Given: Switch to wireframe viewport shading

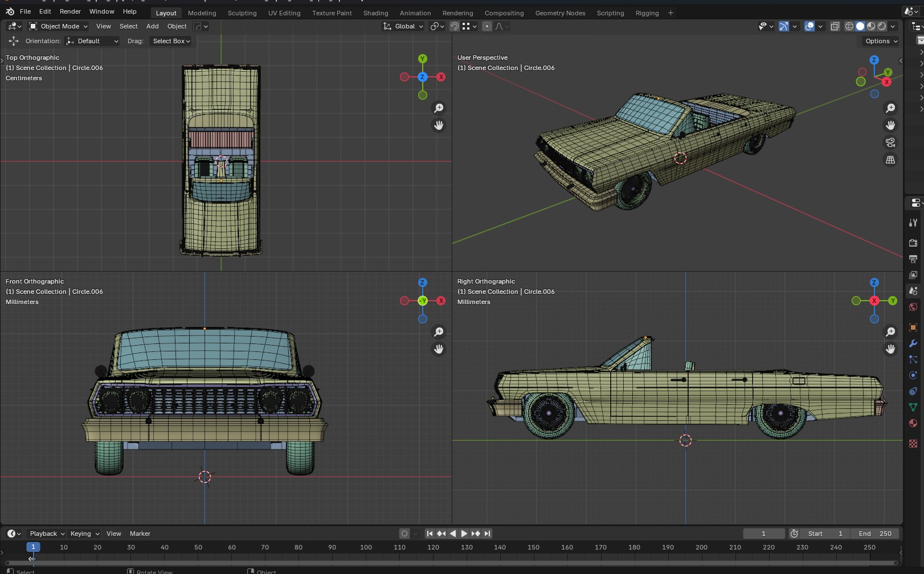Looking at the screenshot, I should [x=849, y=26].
